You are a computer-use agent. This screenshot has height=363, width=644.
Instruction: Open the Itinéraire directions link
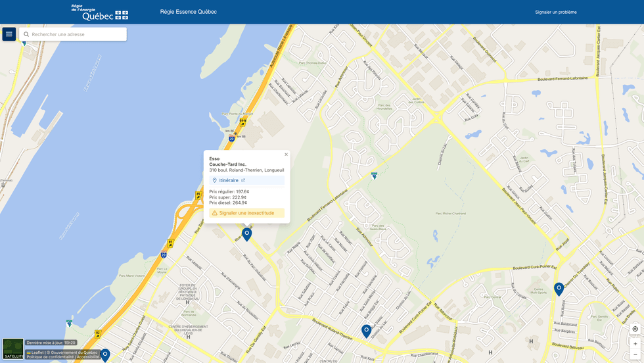[x=229, y=180]
